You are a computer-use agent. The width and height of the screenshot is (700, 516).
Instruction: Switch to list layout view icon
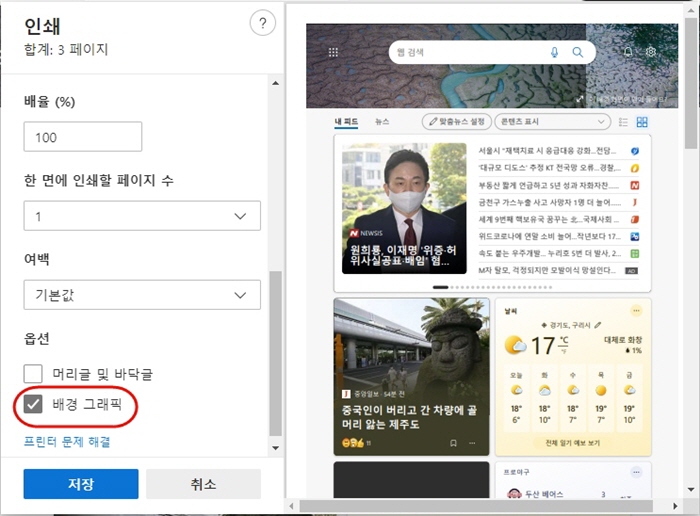623,122
